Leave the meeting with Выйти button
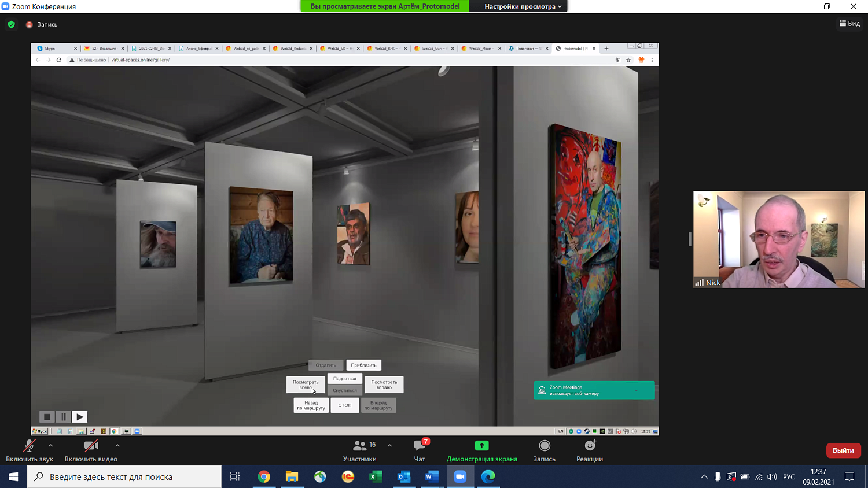Screen dimensions: 868x488 pos(843,450)
